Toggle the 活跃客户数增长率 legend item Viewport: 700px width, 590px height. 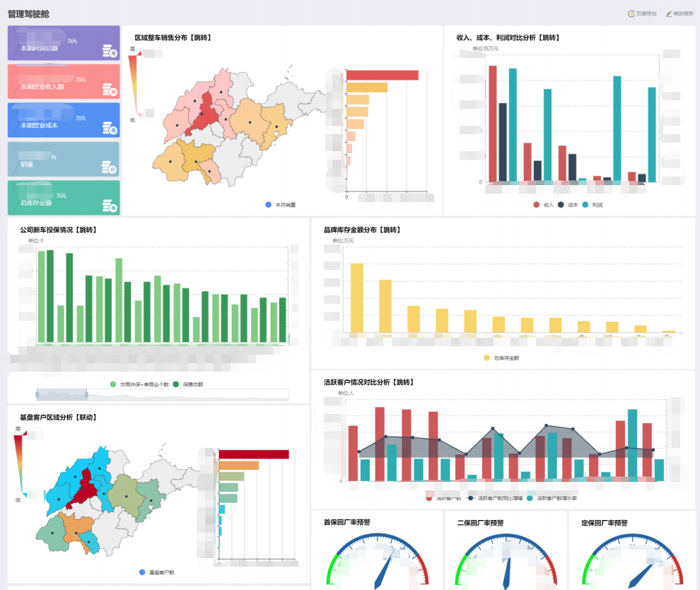coord(552,498)
